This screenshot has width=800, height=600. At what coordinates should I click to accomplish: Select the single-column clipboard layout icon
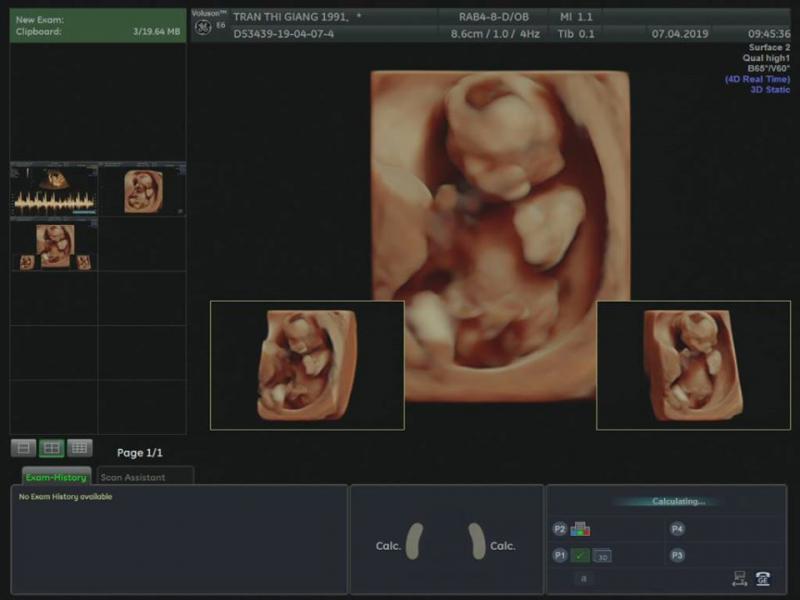coord(24,448)
